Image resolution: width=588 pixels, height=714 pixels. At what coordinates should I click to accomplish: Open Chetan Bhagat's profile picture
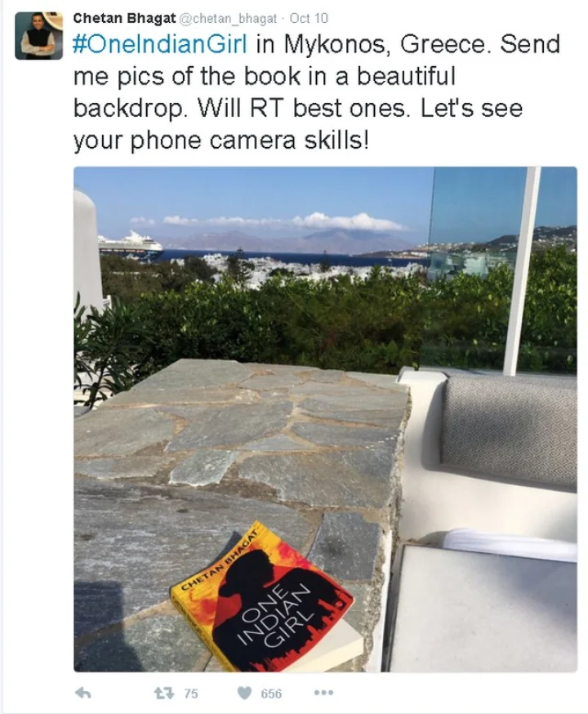point(38,36)
